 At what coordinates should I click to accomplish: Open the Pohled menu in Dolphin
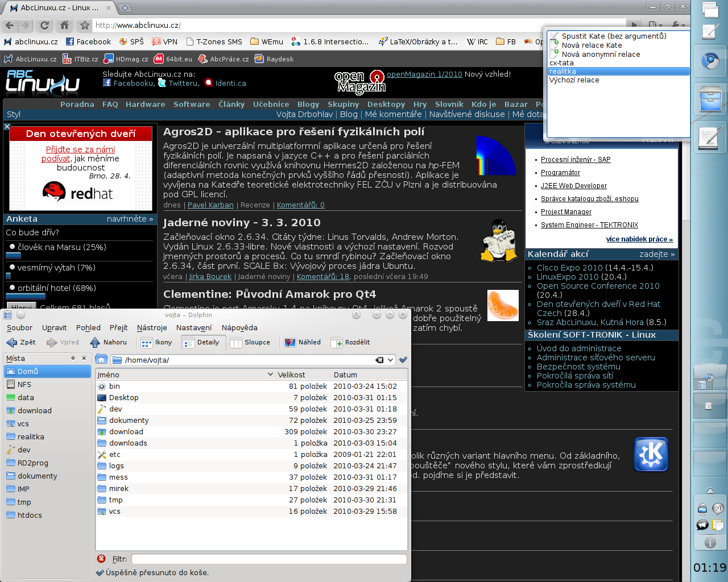point(88,327)
